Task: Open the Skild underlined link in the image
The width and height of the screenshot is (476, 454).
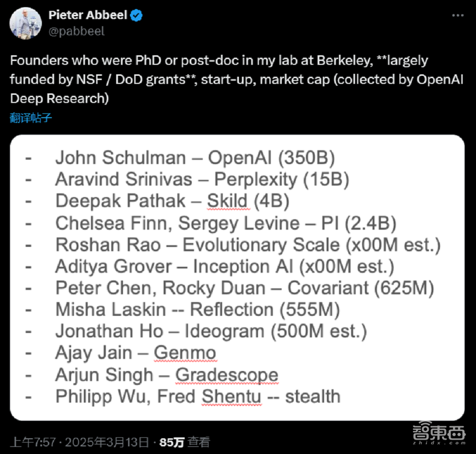Action: click(228, 201)
